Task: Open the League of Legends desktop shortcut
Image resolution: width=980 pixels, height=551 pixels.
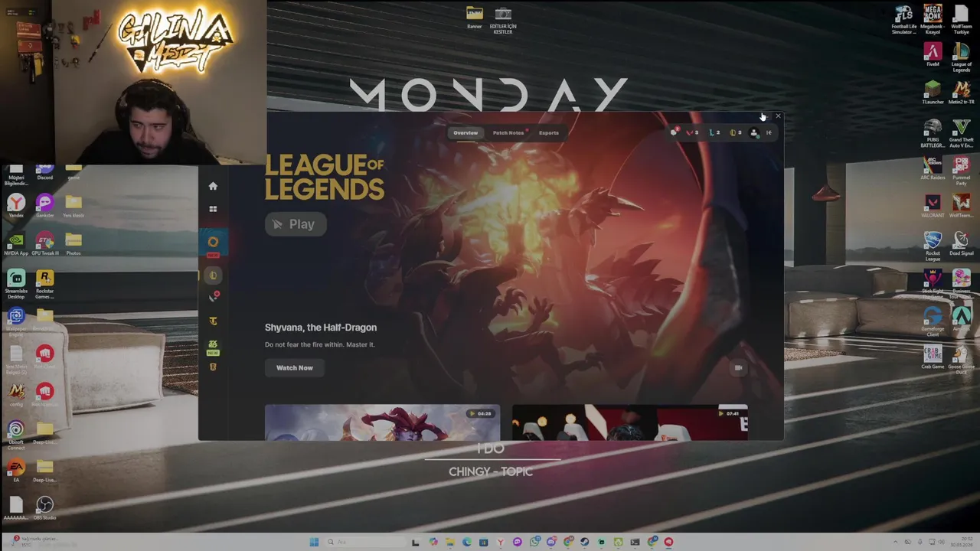Action: pyautogui.click(x=961, y=57)
